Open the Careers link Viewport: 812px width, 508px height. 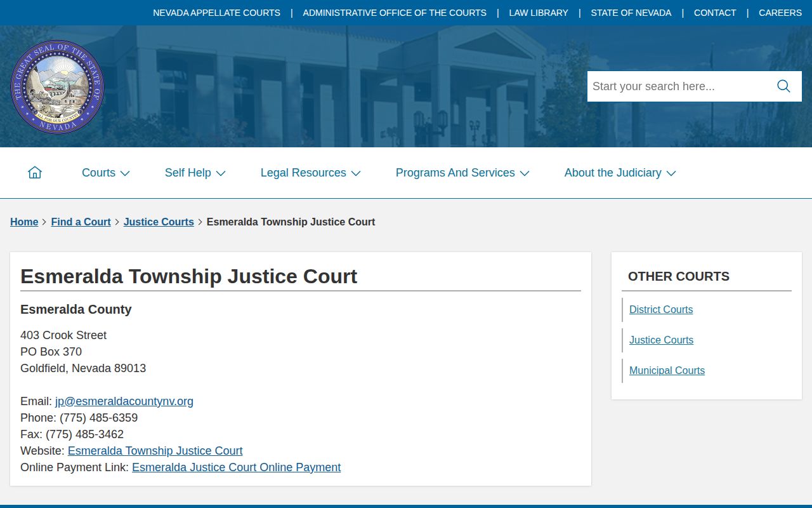click(x=780, y=13)
